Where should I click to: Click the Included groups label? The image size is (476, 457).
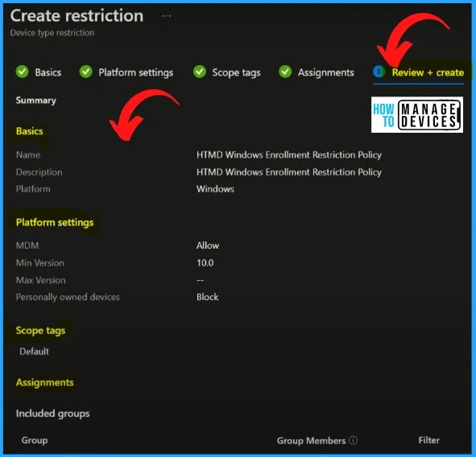[x=52, y=414]
